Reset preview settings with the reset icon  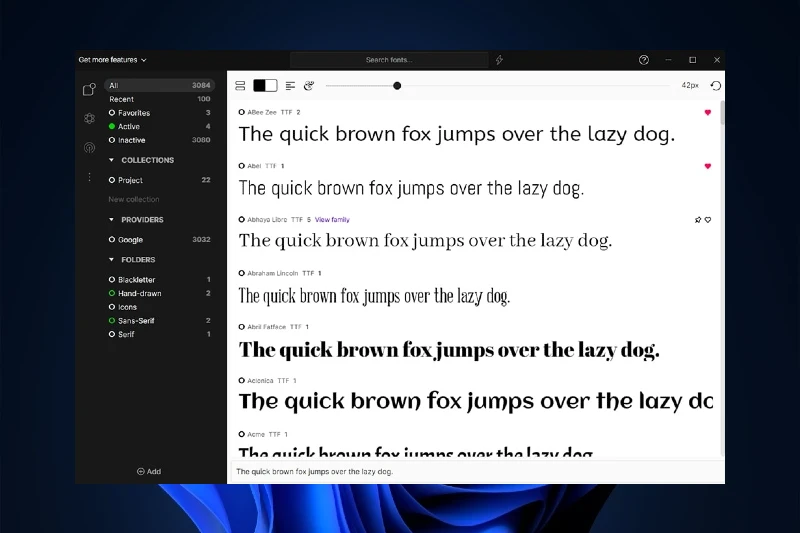(715, 86)
